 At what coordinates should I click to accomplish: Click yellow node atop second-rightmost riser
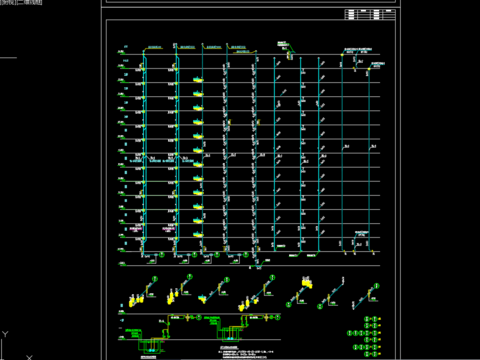342,55
